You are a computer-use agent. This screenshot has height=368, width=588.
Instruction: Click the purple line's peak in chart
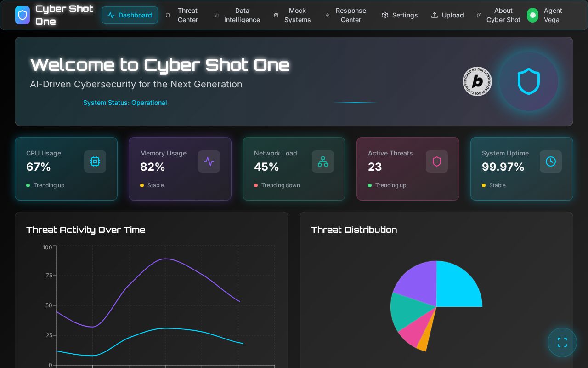[166, 259]
